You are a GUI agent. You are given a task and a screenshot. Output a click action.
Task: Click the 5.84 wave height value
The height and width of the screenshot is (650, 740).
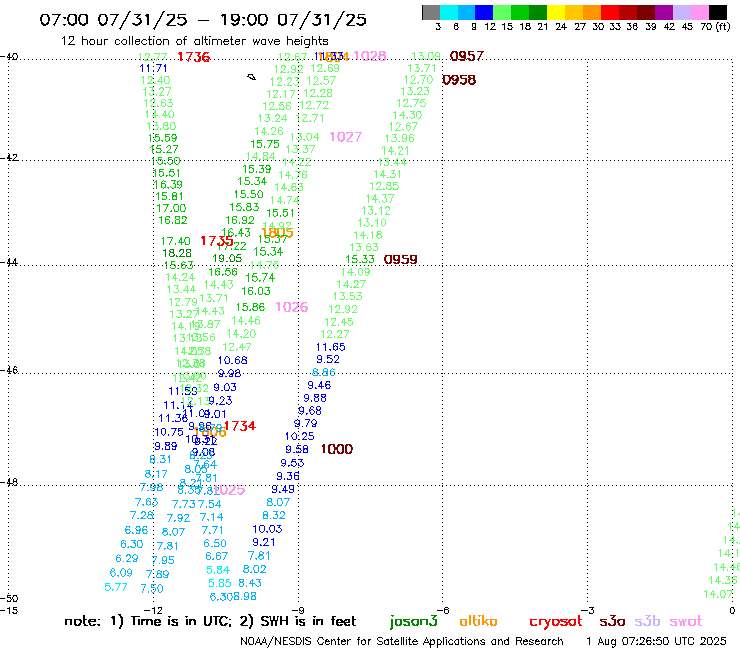[x=218, y=570]
